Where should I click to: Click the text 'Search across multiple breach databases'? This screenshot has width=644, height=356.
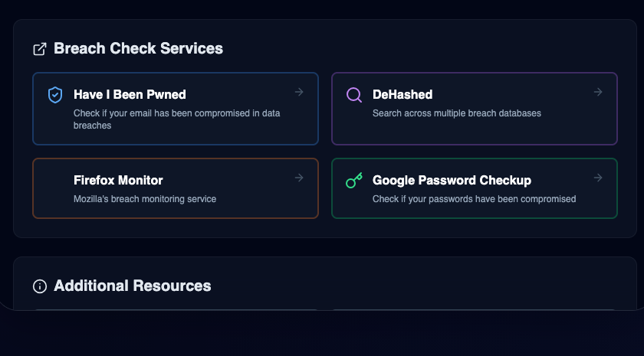(457, 113)
